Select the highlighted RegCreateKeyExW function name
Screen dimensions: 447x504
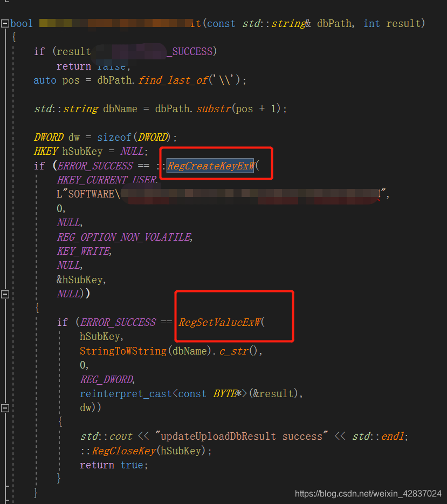[209, 166]
